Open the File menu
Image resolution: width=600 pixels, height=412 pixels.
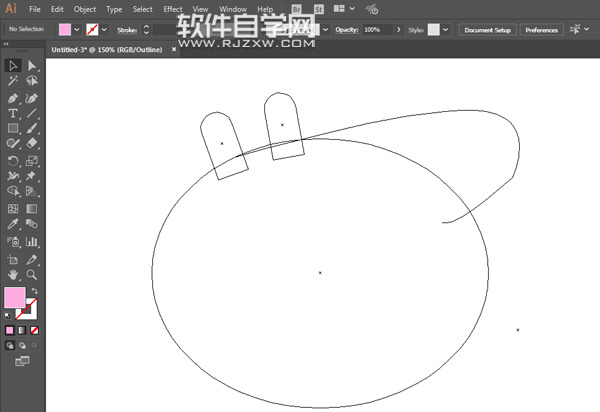(35, 9)
